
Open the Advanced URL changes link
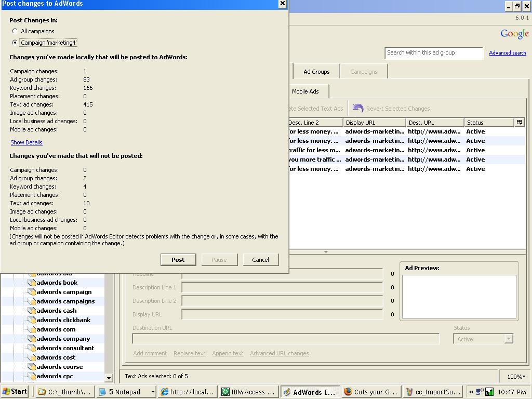(280, 353)
